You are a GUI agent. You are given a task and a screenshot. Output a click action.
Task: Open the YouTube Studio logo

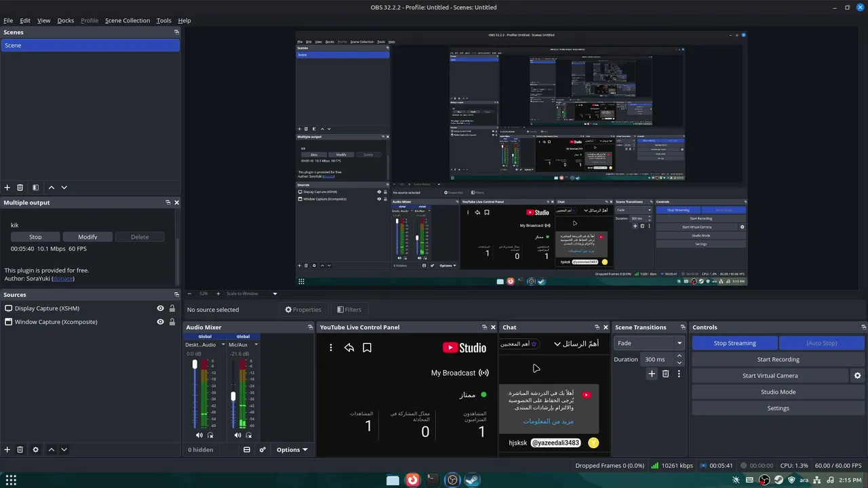point(465,348)
